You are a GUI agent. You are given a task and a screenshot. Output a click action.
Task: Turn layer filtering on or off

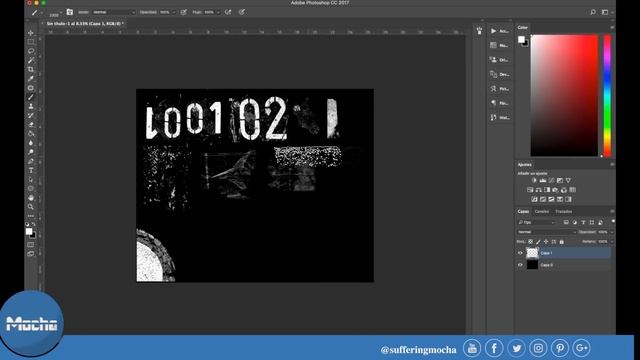(x=613, y=221)
